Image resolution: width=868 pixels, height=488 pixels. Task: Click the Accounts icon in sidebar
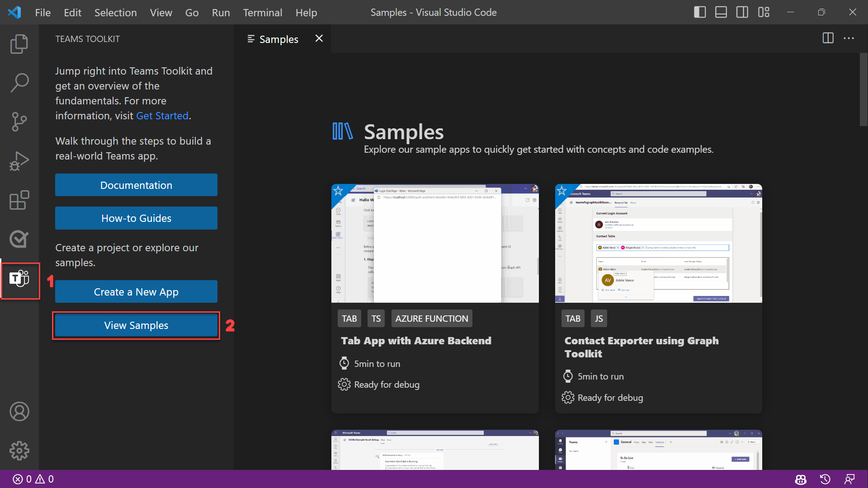pos(19,412)
